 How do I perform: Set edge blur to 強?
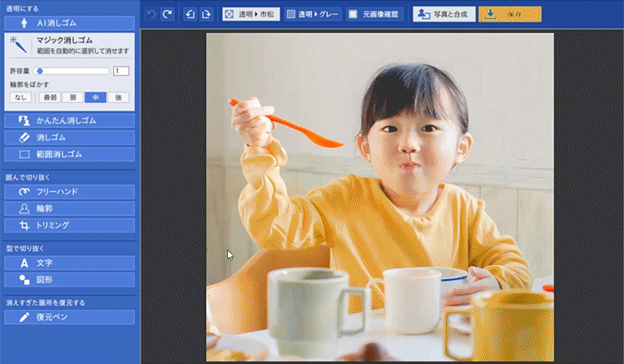tap(118, 97)
